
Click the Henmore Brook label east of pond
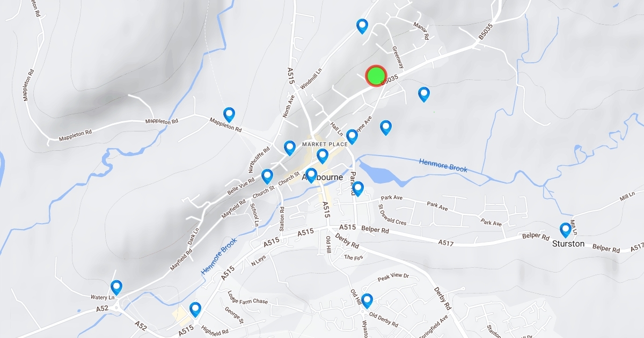coord(443,165)
